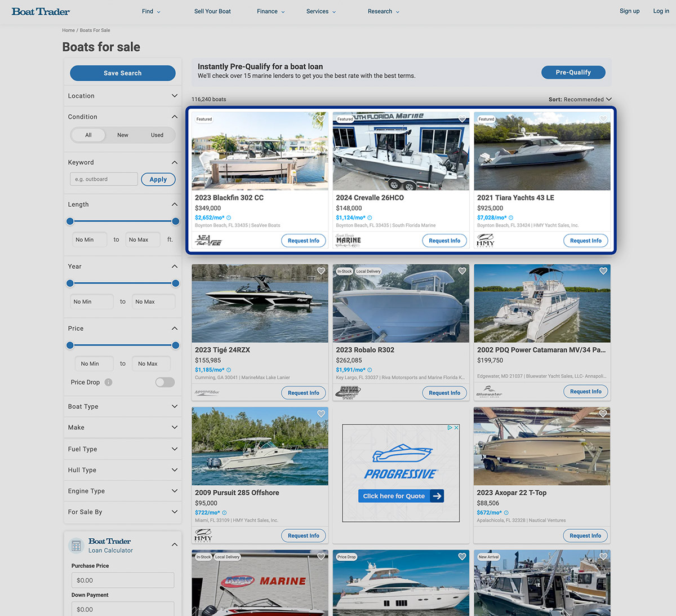
Task: Click the Loan Calculator icon
Action: tap(76, 546)
